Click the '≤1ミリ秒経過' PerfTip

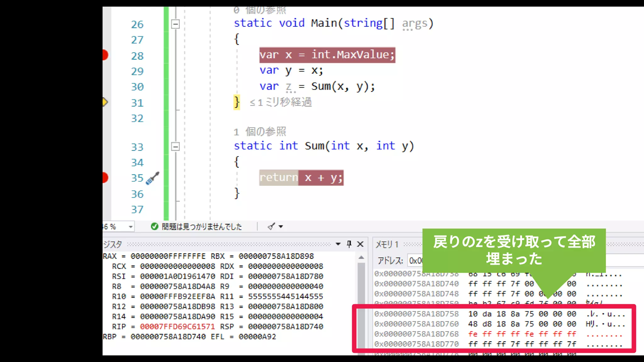(280, 102)
